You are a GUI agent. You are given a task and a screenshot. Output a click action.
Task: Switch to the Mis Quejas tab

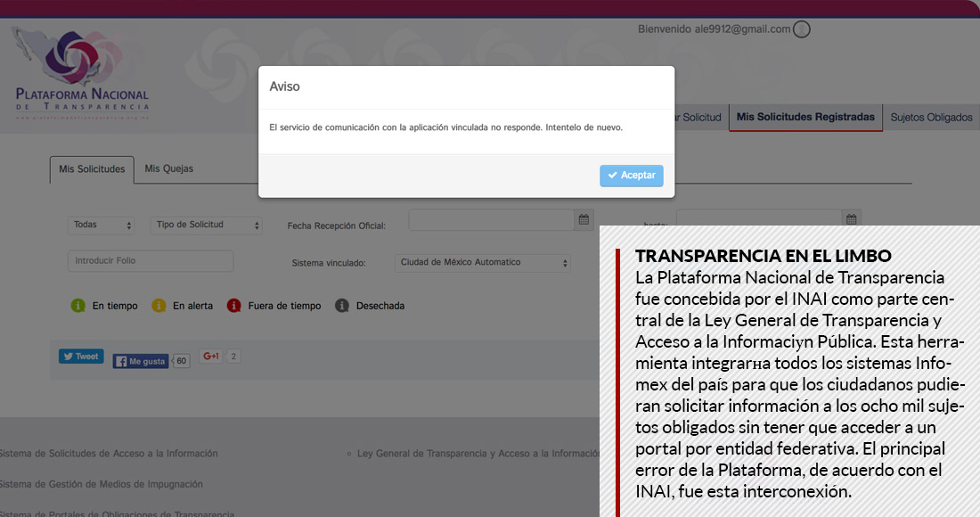(168, 168)
